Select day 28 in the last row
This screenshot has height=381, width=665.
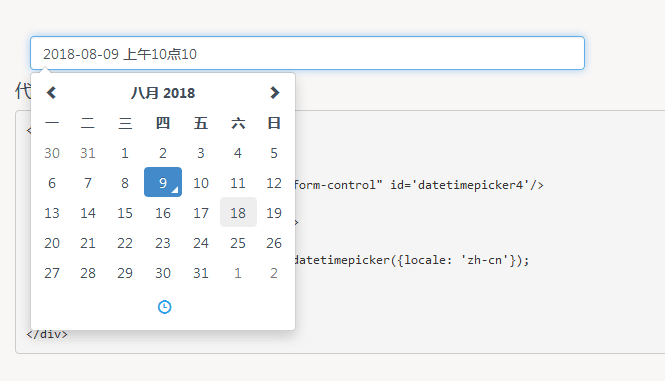click(88, 273)
